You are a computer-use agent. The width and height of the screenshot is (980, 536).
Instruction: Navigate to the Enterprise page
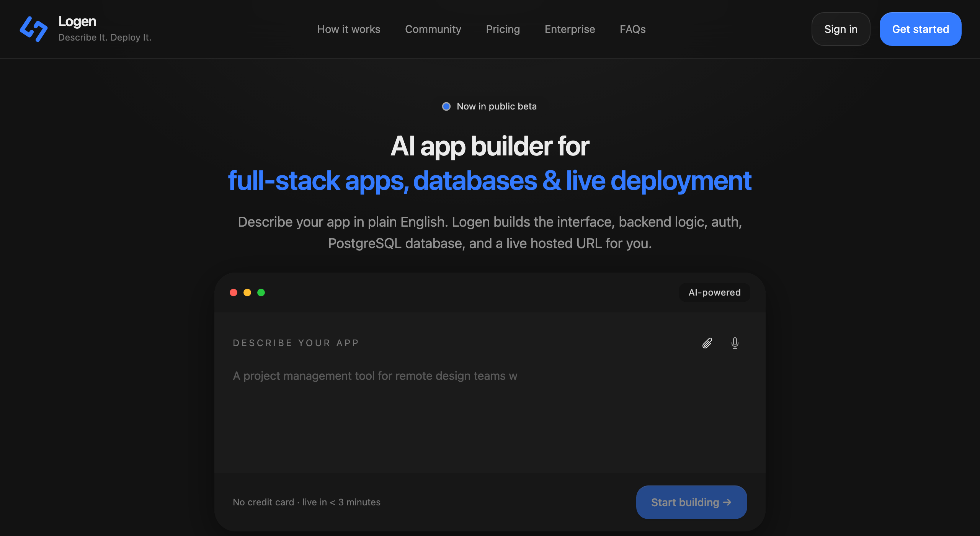click(570, 29)
